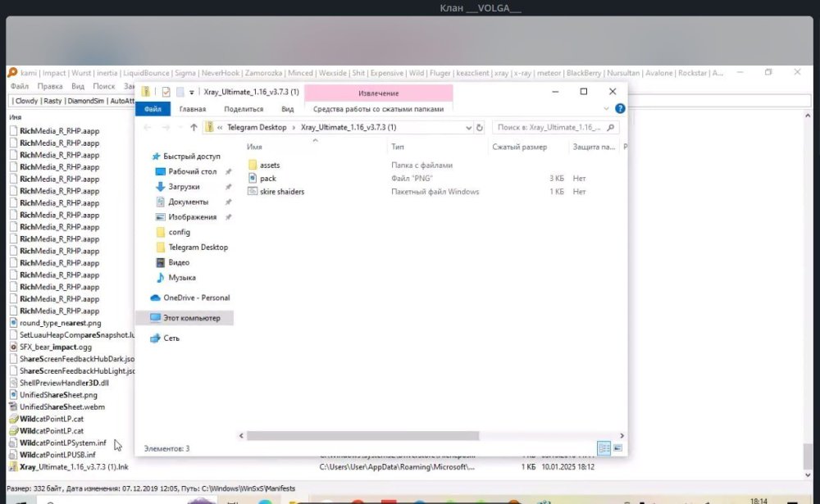The height and width of the screenshot is (504, 820).
Task: Click the New folder quick access icon
Action: [180, 92]
